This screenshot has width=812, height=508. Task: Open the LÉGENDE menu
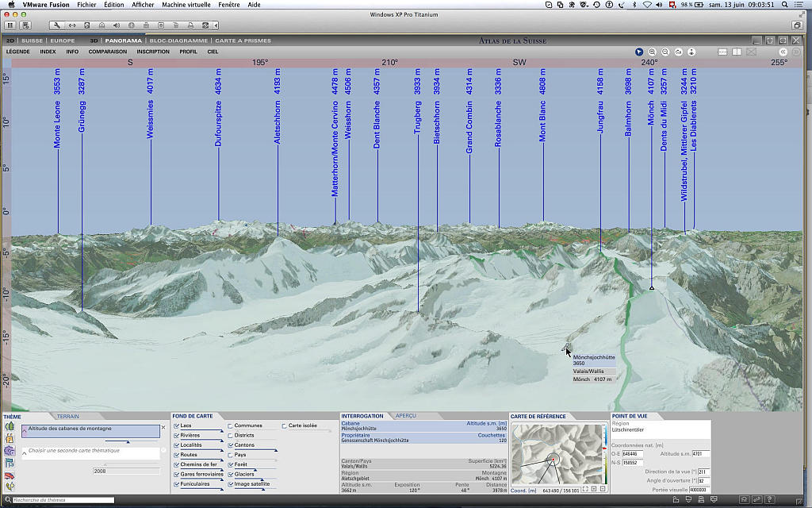[18, 52]
